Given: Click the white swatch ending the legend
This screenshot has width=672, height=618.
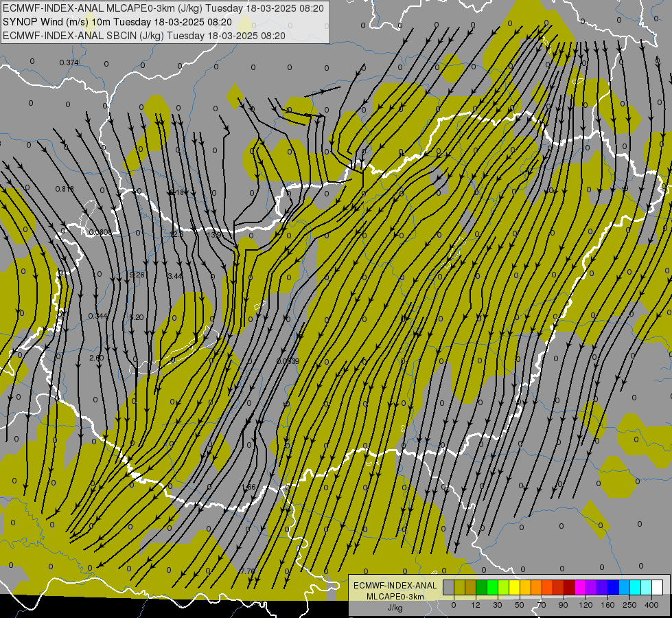Looking at the screenshot, I should [657, 587].
